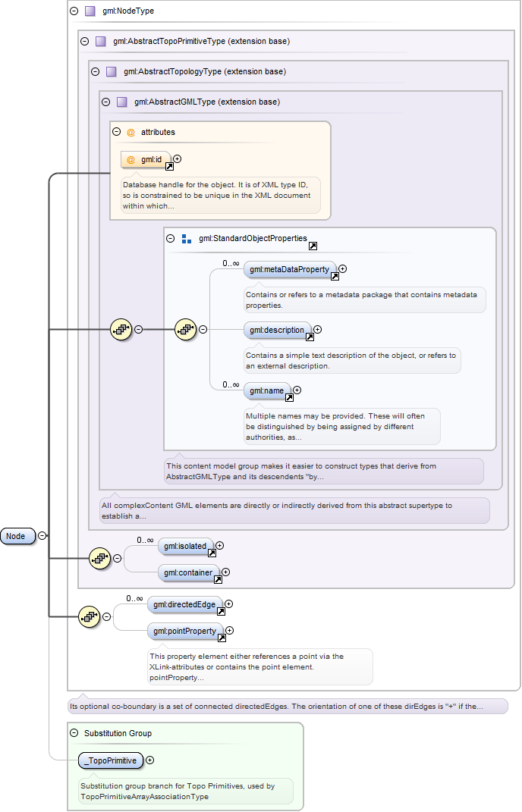The image size is (522, 812).
Task: Select the gml:name element box
Action: click(267, 390)
